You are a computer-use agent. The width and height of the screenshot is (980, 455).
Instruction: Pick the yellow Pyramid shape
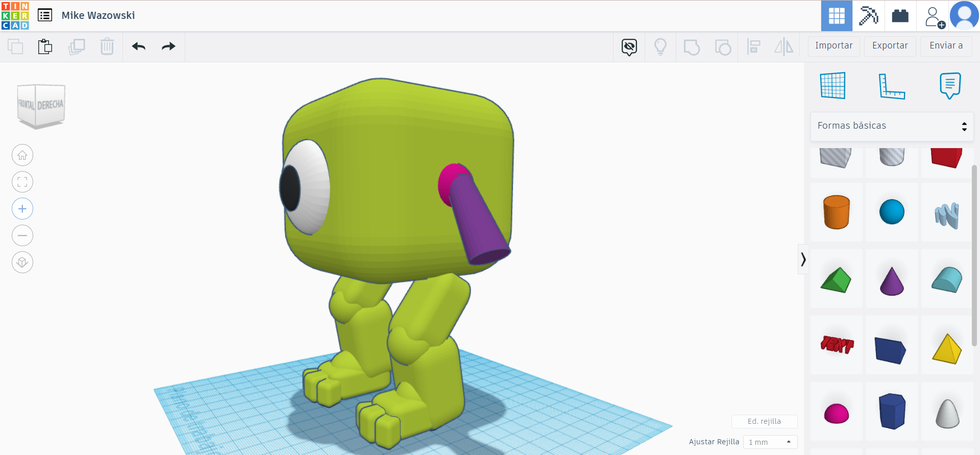coord(947,349)
